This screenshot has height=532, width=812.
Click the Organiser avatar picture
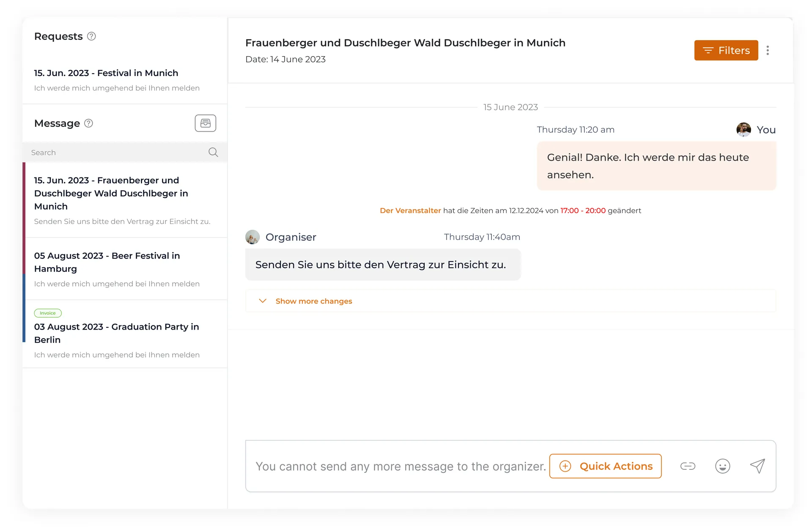click(252, 237)
